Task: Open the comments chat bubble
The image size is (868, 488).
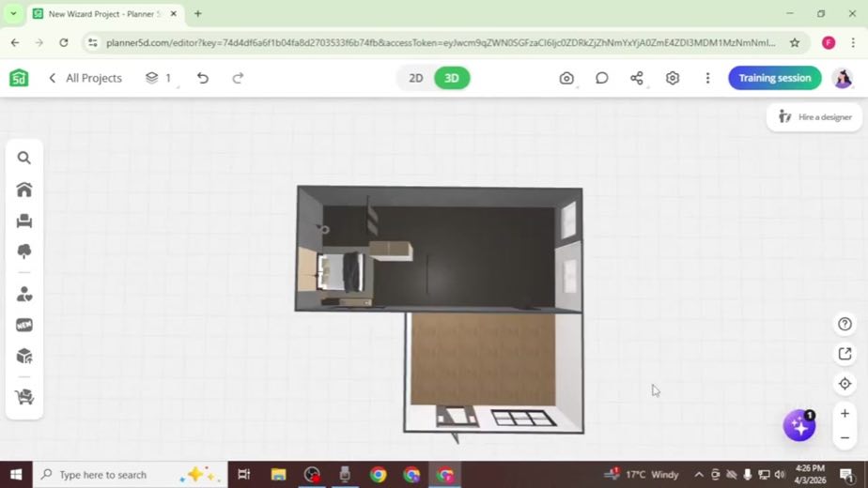Action: click(x=602, y=78)
